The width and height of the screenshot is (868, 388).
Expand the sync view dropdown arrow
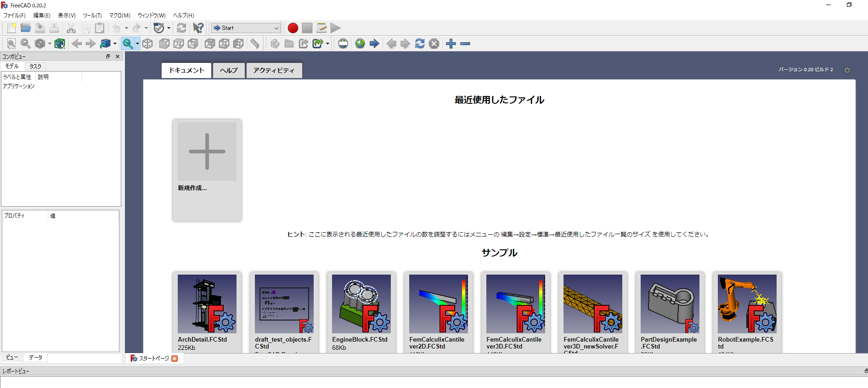(x=137, y=44)
